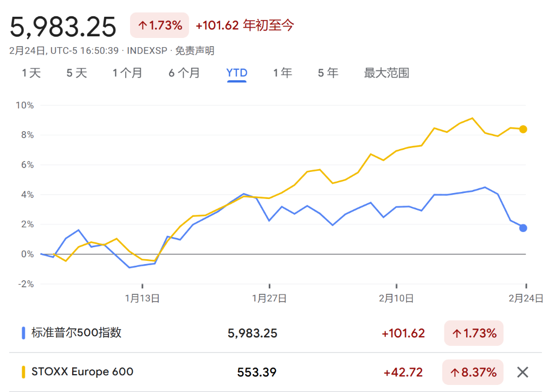Click the 8.37% STOXX change badge
The height and width of the screenshot is (392, 555).
point(473,372)
